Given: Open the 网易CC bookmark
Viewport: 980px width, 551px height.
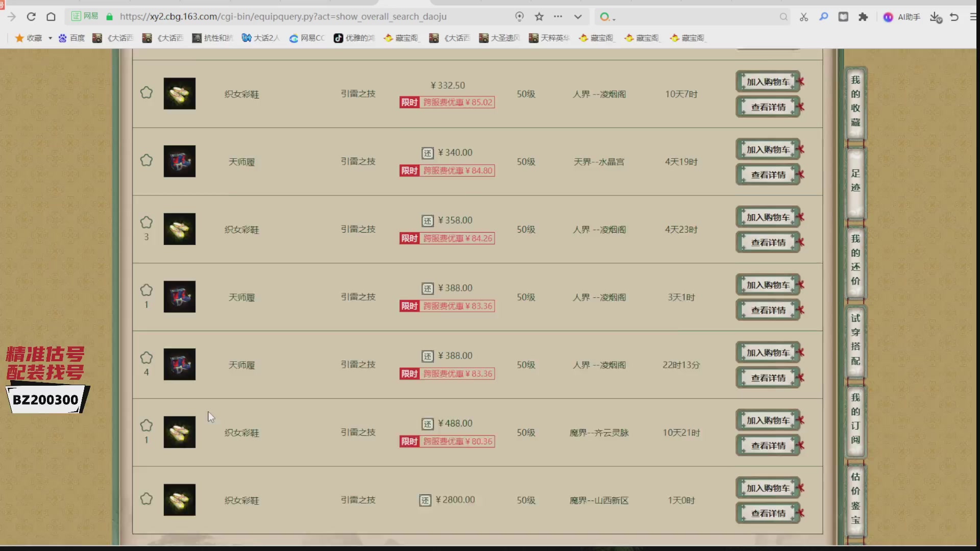Looking at the screenshot, I should click(307, 38).
